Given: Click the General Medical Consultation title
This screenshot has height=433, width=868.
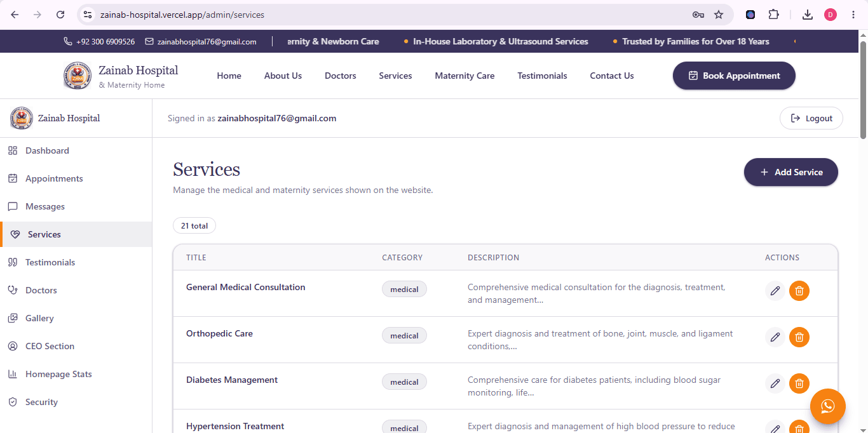Looking at the screenshot, I should pos(245,287).
